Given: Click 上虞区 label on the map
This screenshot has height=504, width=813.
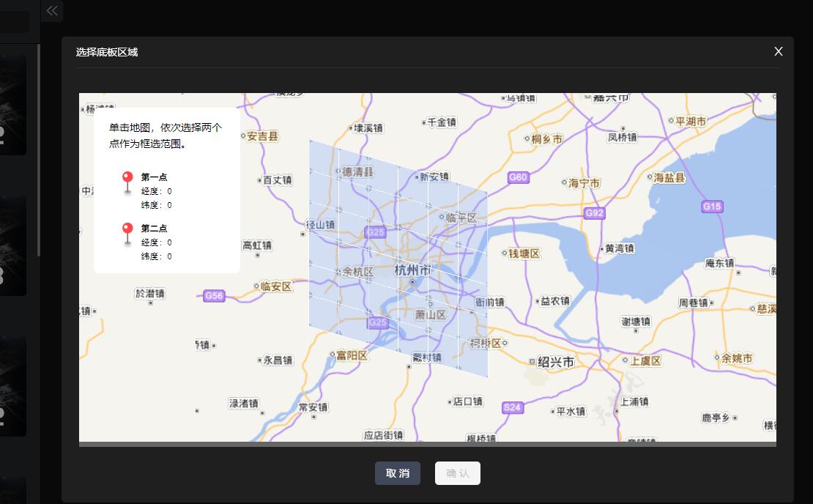Looking at the screenshot, I should click(645, 360).
